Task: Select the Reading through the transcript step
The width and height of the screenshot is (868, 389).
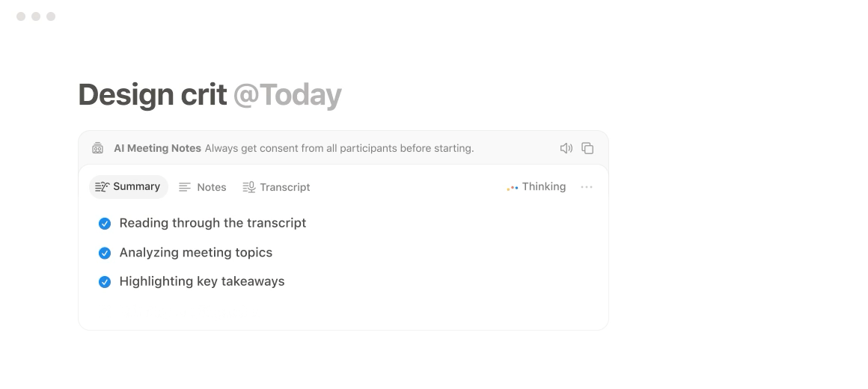Action: point(213,223)
